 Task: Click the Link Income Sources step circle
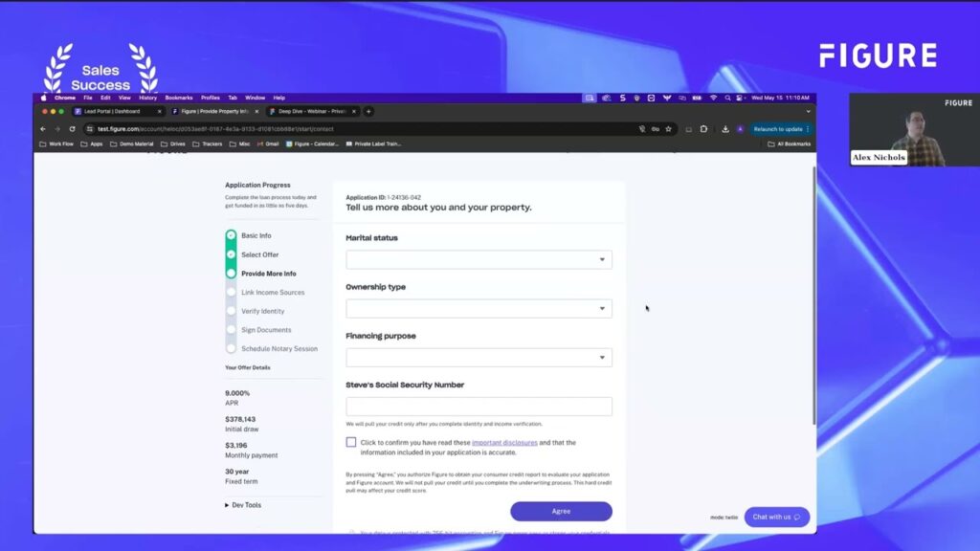[x=231, y=293]
